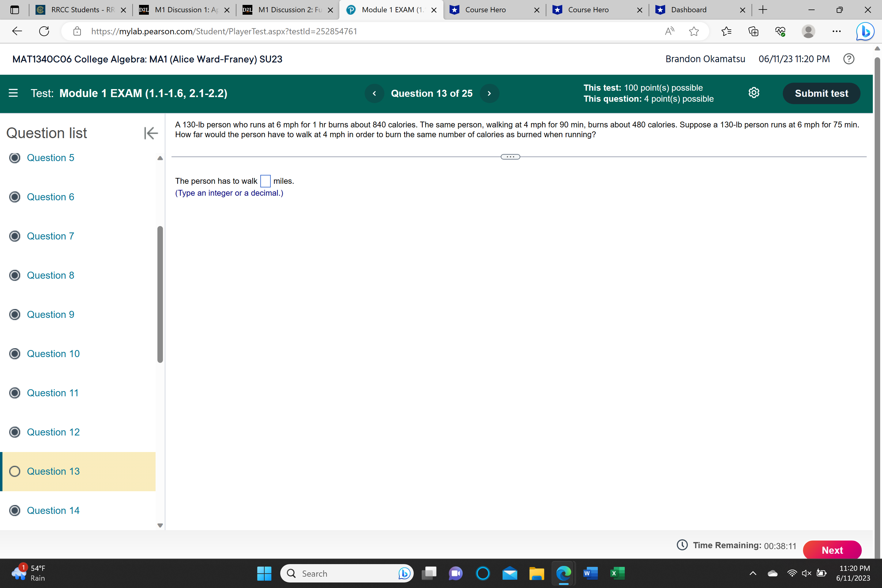The image size is (882, 588).
Task: Open the browser settings ellipsis menu
Action: tap(837, 32)
